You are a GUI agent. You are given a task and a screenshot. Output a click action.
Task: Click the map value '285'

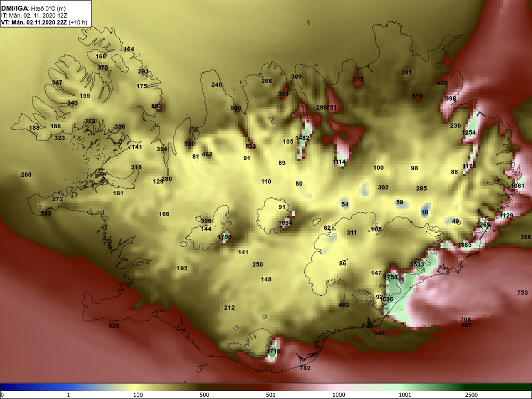(x=422, y=189)
